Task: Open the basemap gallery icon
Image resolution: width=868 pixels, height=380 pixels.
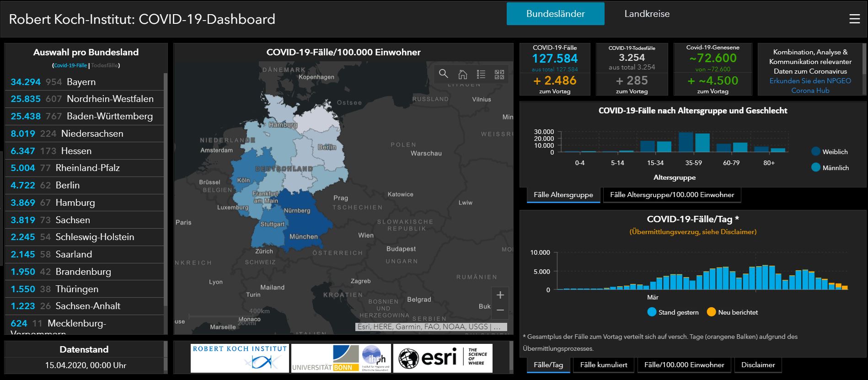Action: [499, 74]
